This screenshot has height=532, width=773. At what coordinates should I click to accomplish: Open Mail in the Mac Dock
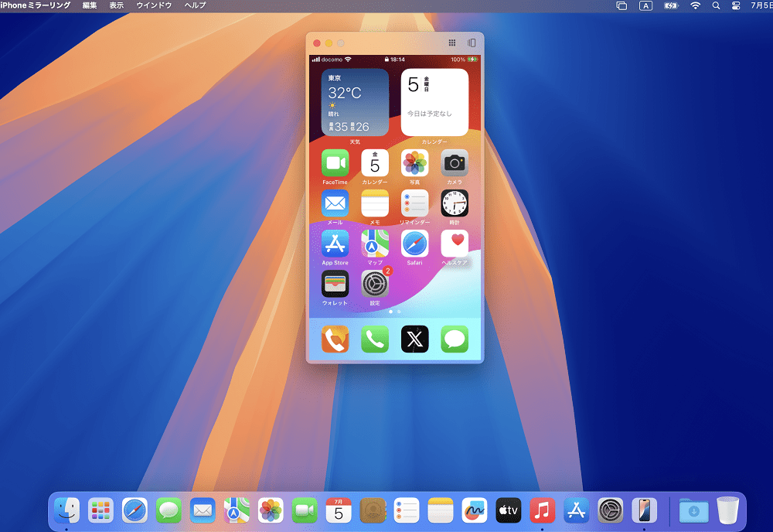coord(203,510)
